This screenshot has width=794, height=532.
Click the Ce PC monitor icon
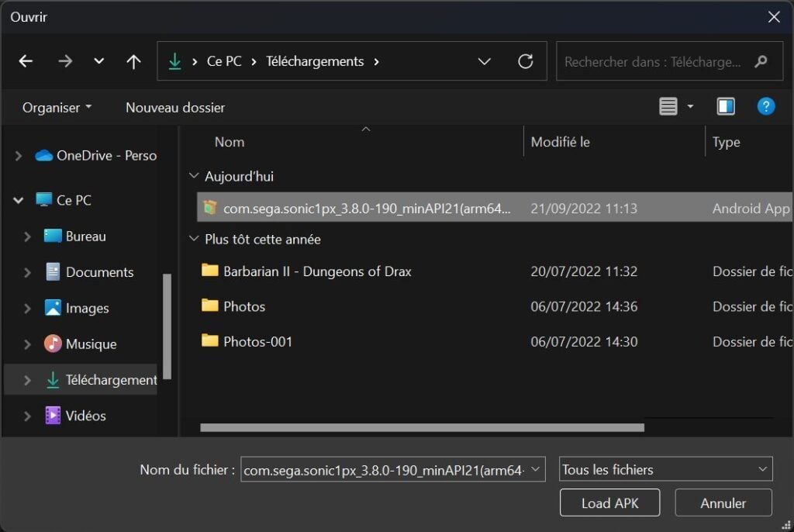pos(44,199)
